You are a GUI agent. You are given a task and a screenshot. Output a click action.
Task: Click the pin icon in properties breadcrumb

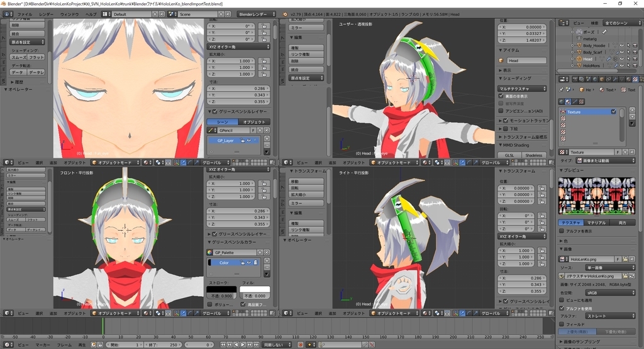click(562, 89)
